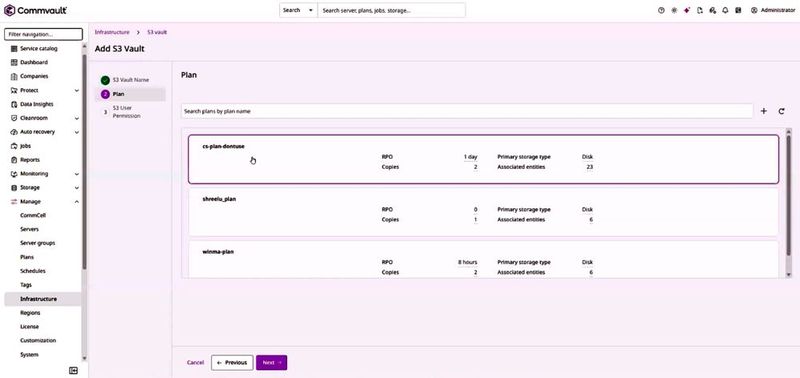This screenshot has width=800, height=378.
Task: Click the refresh plans icon
Action: click(781, 111)
